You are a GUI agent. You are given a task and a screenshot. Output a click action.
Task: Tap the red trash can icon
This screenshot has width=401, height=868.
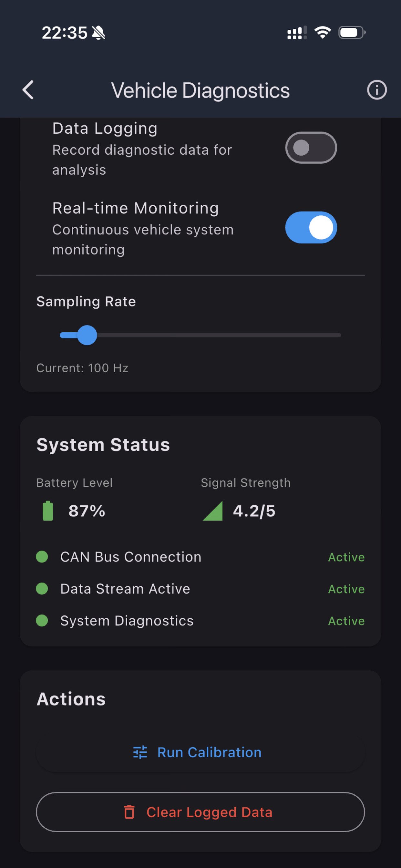click(x=129, y=812)
